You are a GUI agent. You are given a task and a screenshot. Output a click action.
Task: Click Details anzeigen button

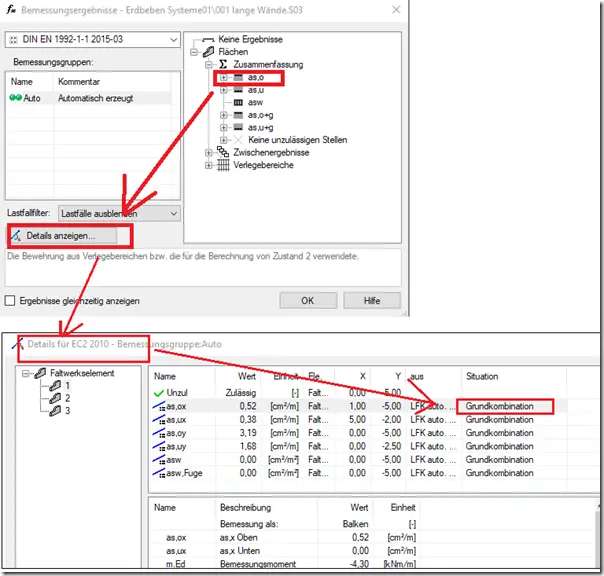(64, 236)
